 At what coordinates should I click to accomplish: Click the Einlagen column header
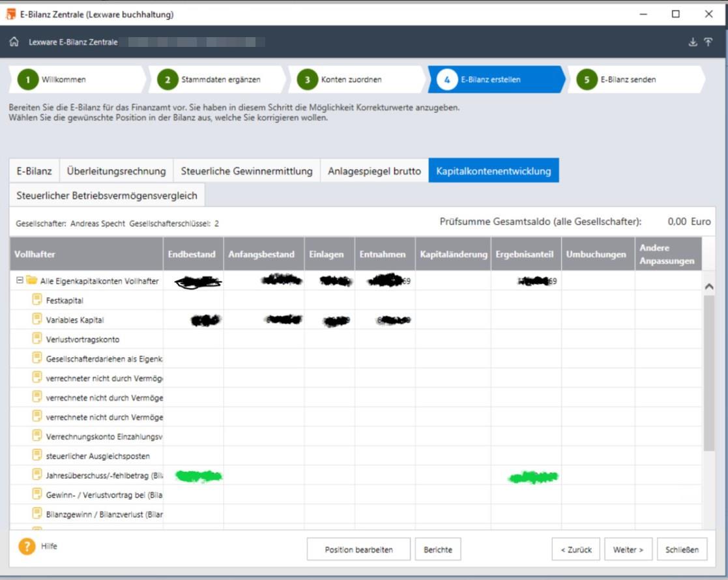click(330, 254)
